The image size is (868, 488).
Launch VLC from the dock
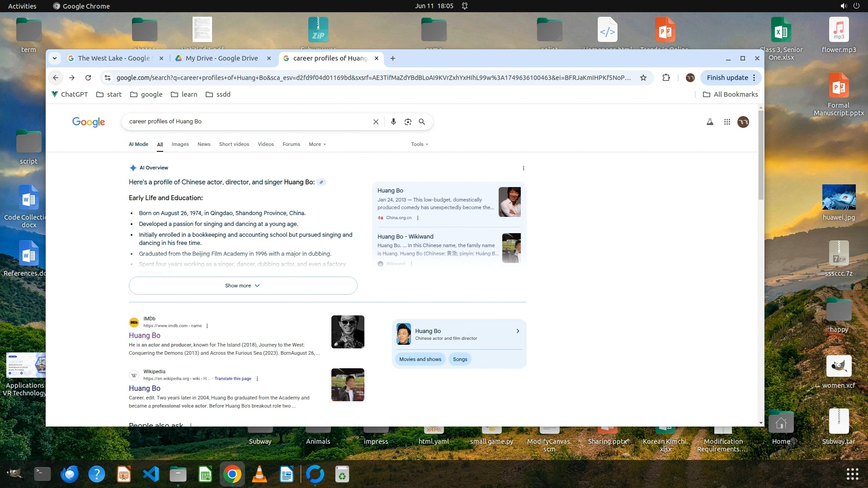pyautogui.click(x=259, y=474)
